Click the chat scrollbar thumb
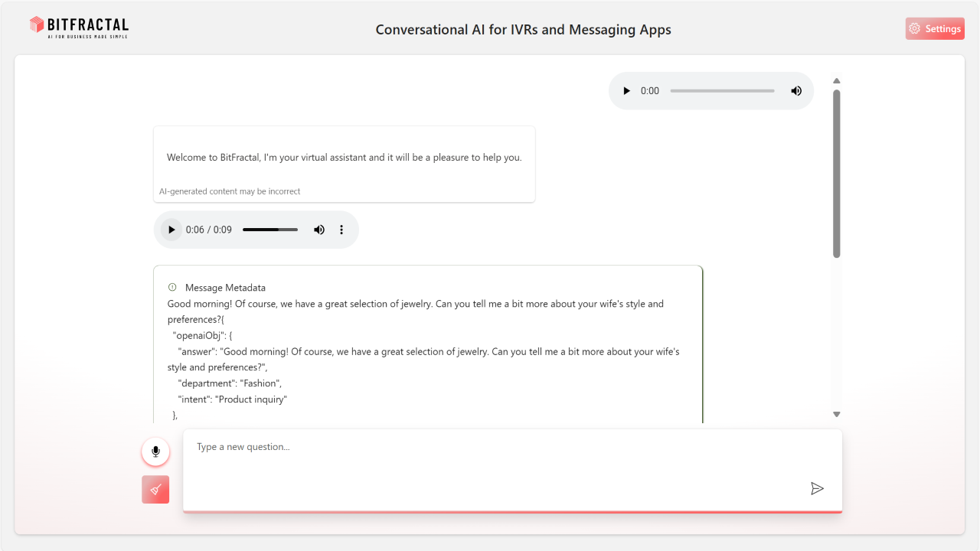The height and width of the screenshot is (551, 980). click(837, 174)
